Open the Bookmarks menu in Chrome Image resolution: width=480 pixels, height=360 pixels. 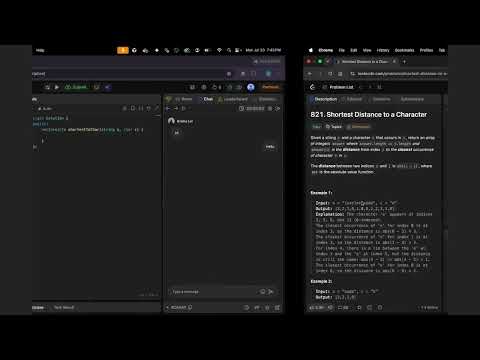(404, 50)
